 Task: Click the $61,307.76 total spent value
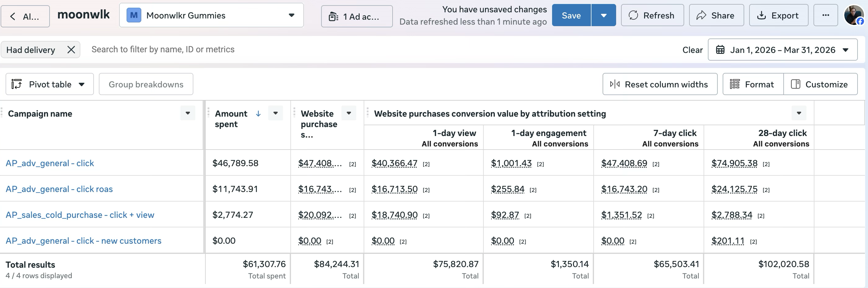click(264, 264)
